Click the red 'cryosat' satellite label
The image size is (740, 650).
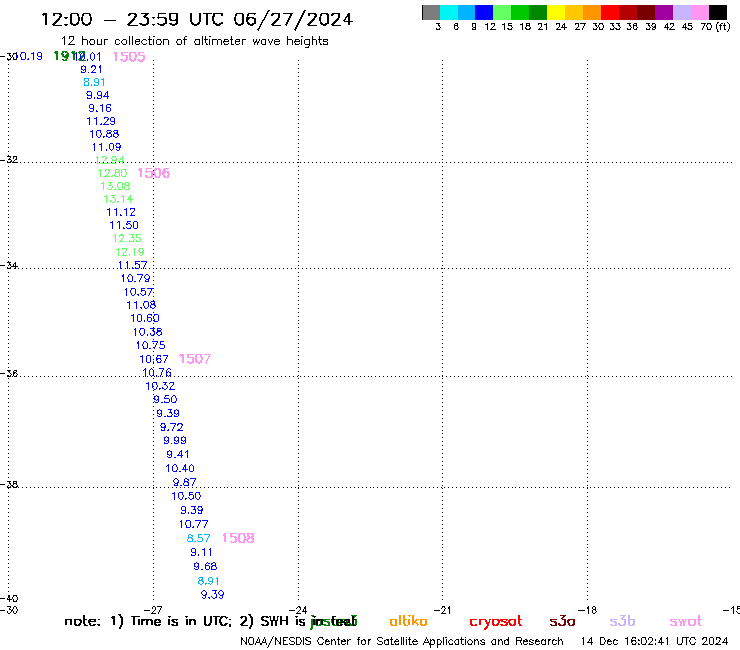(496, 622)
